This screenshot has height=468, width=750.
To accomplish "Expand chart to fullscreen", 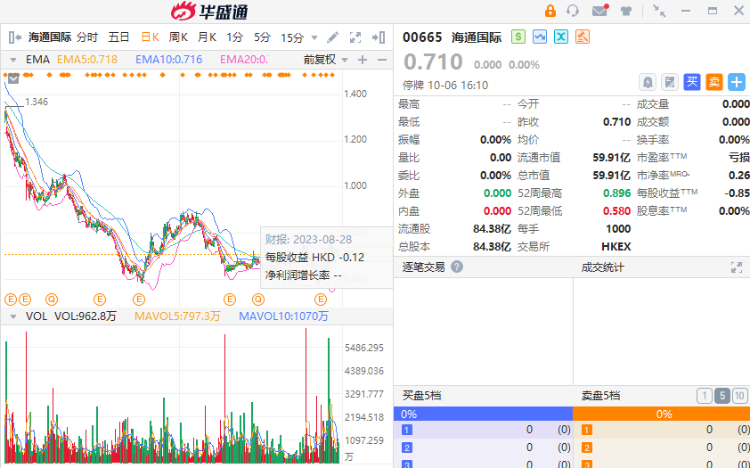I will [x=355, y=37].
